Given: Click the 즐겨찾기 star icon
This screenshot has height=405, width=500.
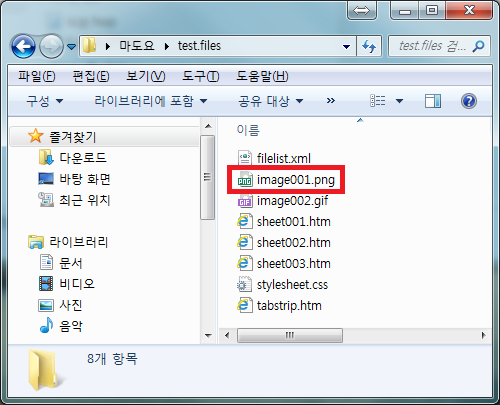Looking at the screenshot, I should pos(36,136).
